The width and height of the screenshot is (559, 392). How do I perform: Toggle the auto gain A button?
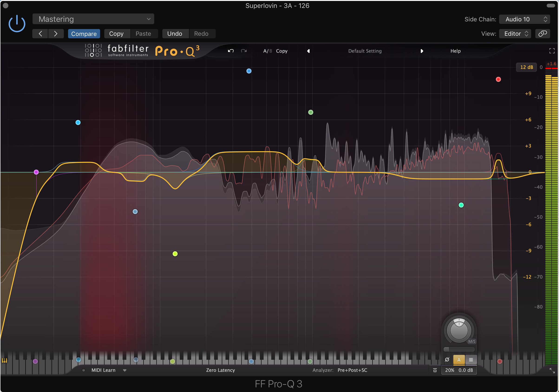coord(459,360)
